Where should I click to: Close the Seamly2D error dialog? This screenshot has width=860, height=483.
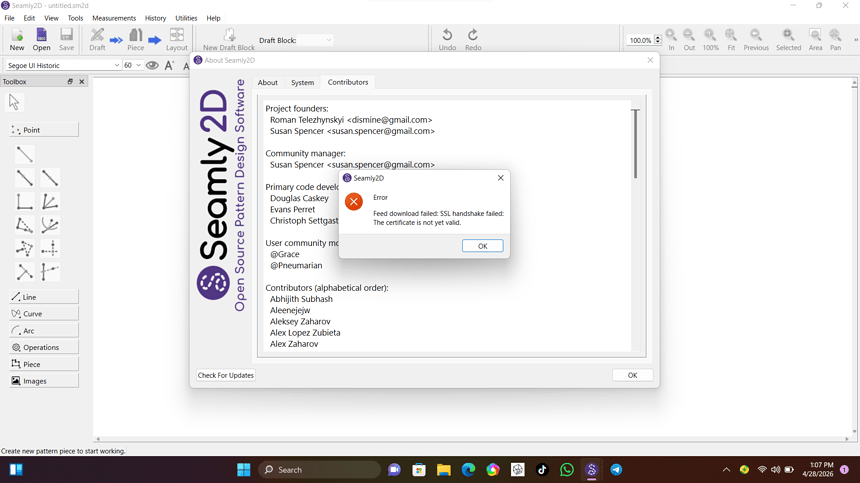500,178
